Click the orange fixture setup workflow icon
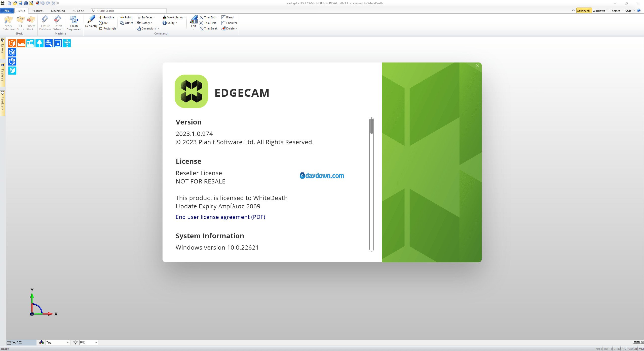Screen dimensions: 644x351 pos(21,43)
